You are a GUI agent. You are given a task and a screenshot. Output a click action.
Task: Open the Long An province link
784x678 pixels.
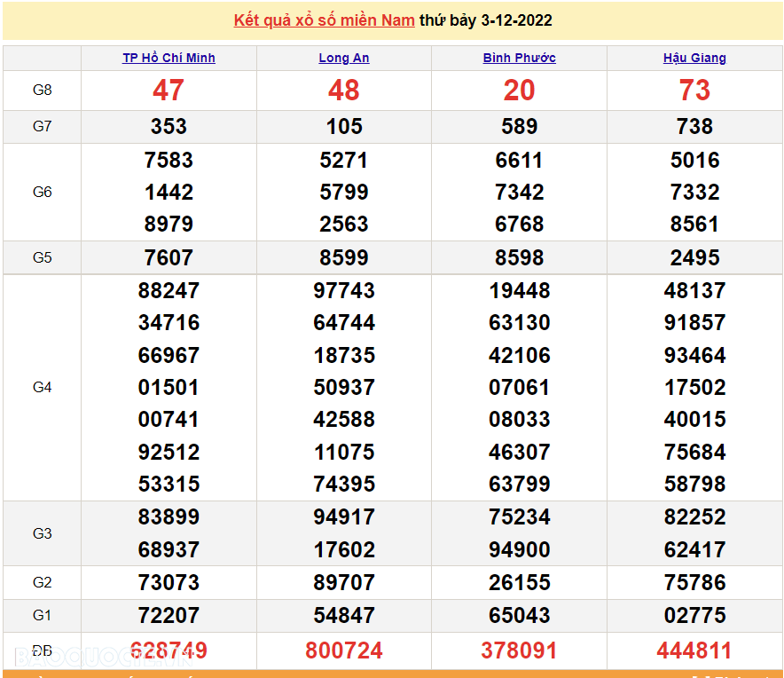(x=344, y=58)
